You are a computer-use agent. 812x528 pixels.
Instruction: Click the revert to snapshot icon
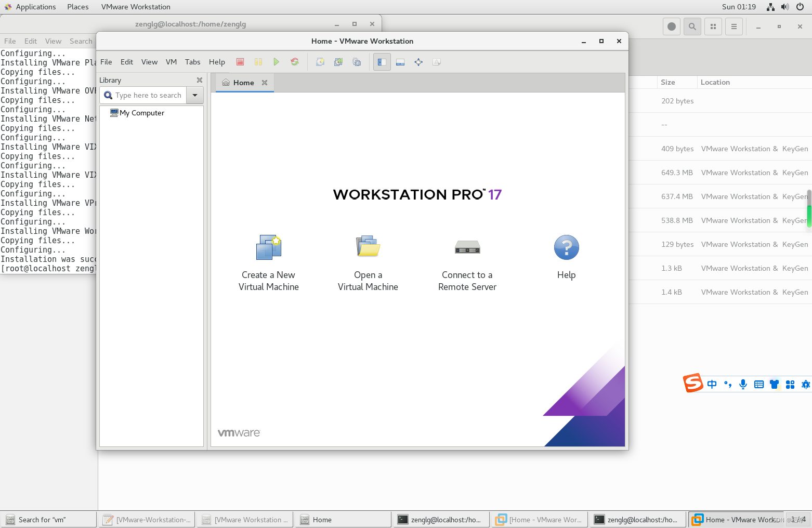[338, 61]
